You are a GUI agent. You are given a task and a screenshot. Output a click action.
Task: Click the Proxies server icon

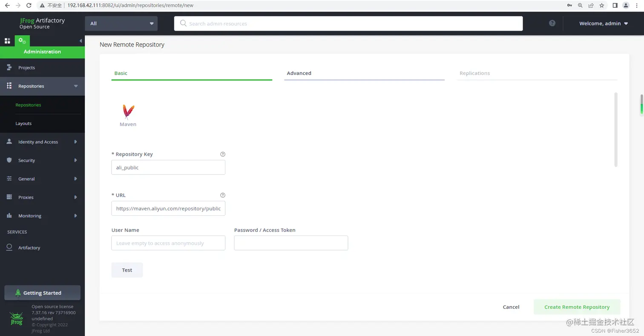click(9, 197)
